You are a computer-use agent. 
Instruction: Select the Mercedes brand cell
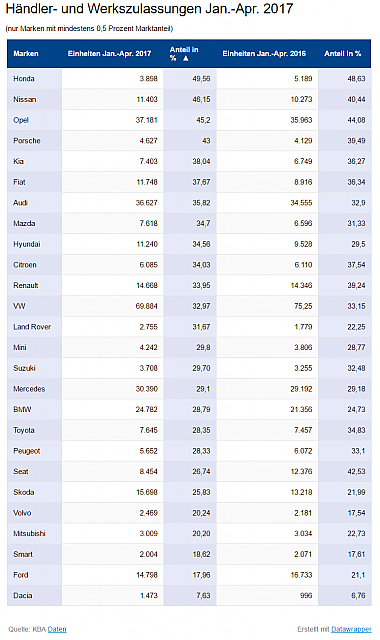pos(34,389)
